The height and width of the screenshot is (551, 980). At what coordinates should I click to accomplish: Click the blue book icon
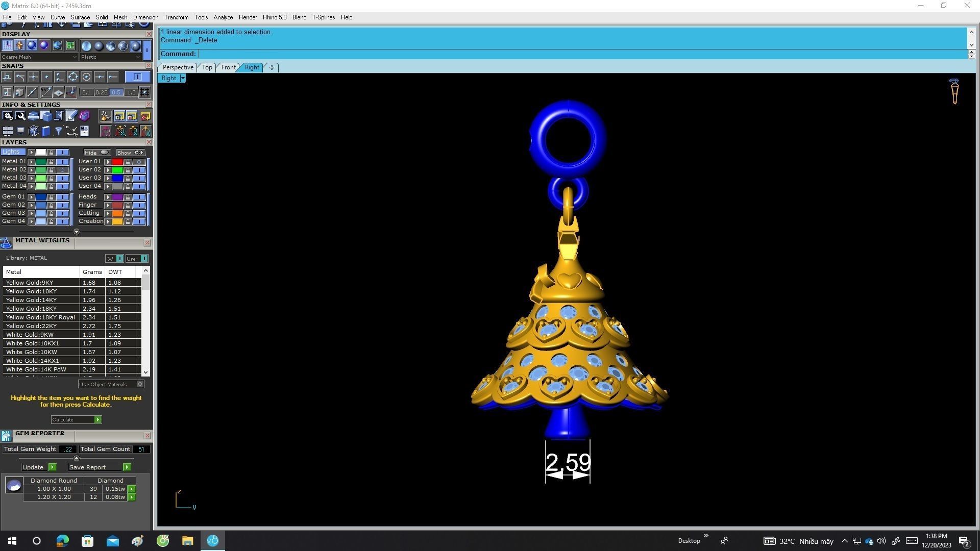pyautogui.click(x=46, y=132)
